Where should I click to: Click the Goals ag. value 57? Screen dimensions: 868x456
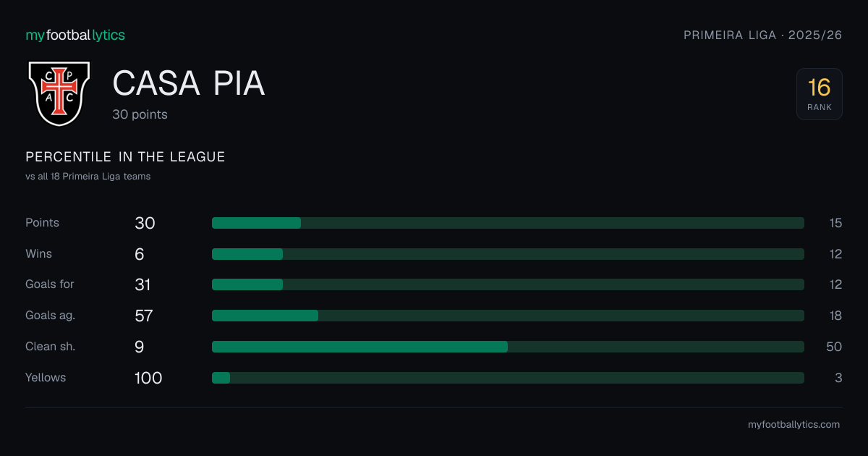point(144,316)
